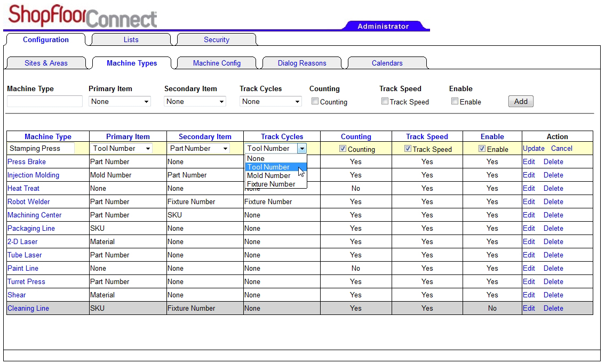605x364 pixels.
Task: Delete the Cleaning Line machine type
Action: [553, 308]
